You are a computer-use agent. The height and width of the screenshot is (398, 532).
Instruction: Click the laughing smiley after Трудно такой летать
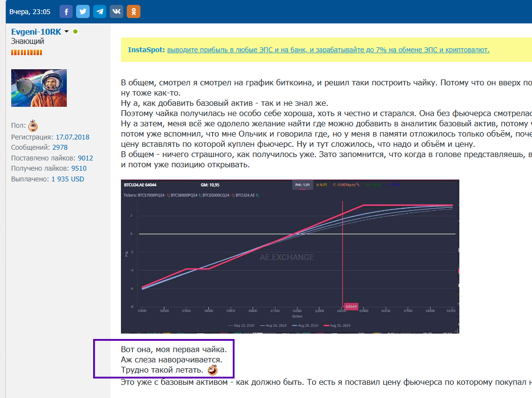tap(213, 370)
